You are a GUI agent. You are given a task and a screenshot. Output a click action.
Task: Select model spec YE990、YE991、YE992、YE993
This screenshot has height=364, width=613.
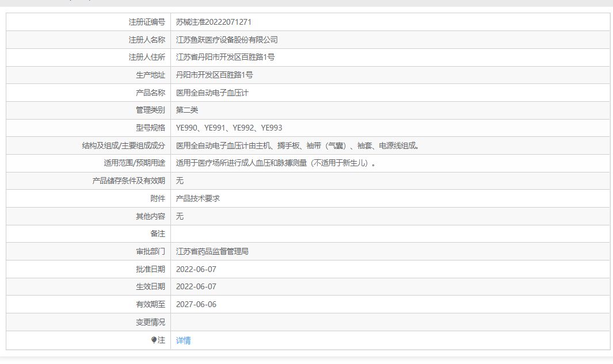(x=229, y=128)
